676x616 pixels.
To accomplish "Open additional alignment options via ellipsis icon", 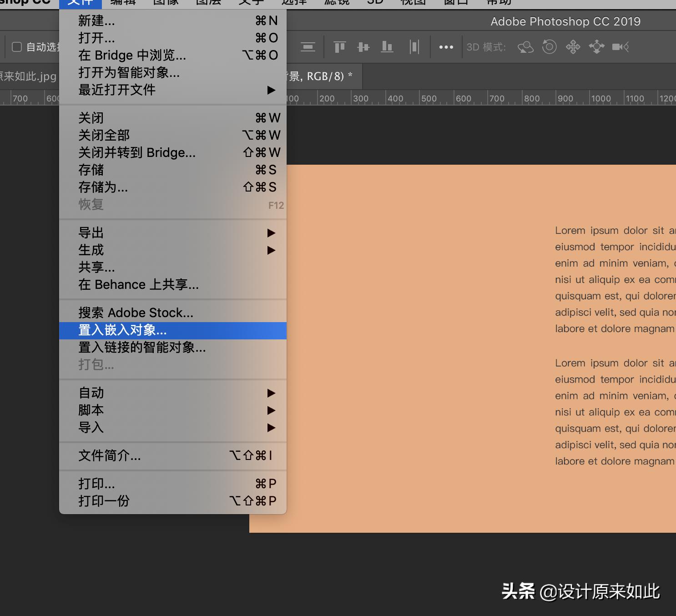I will click(x=446, y=47).
